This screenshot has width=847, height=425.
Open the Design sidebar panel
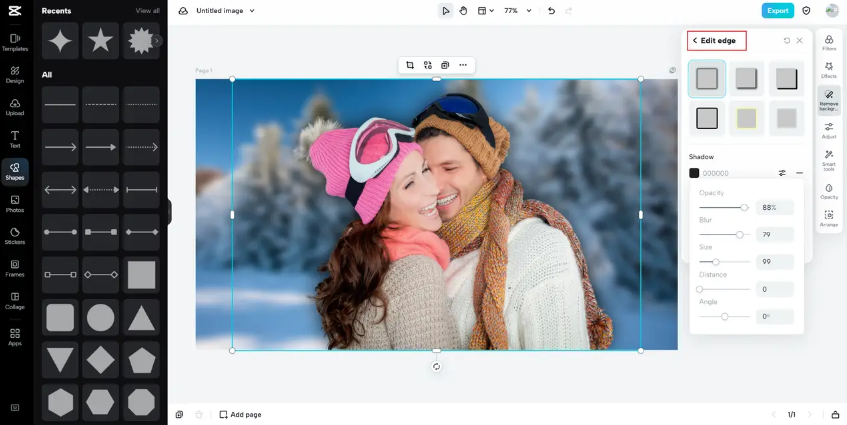(15, 75)
